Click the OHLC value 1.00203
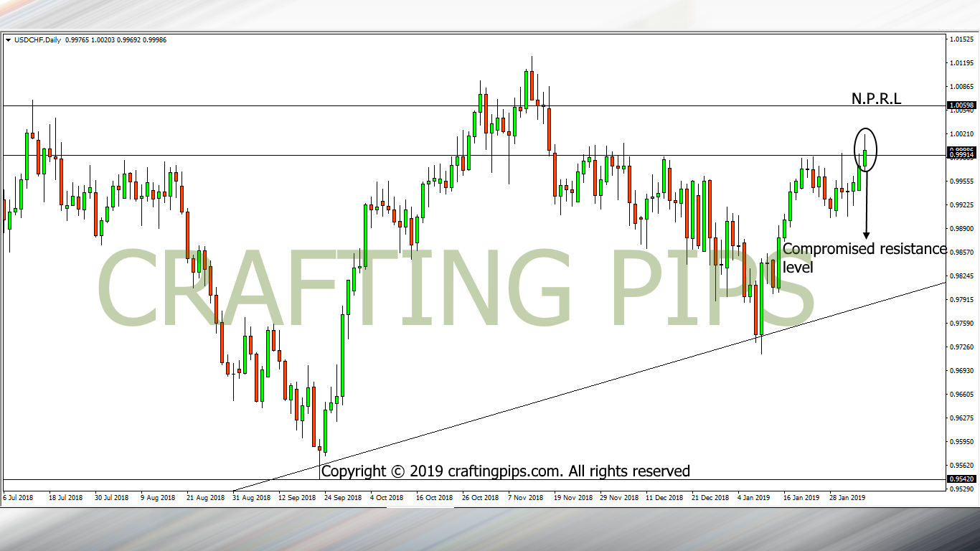Screen dimensions: 980x551 tap(102, 40)
